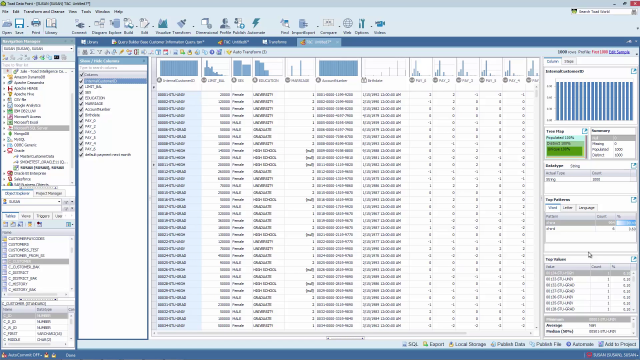The height and width of the screenshot is (360, 640).
Task: Click the Publish toolbar icon
Action: [x=239, y=26]
